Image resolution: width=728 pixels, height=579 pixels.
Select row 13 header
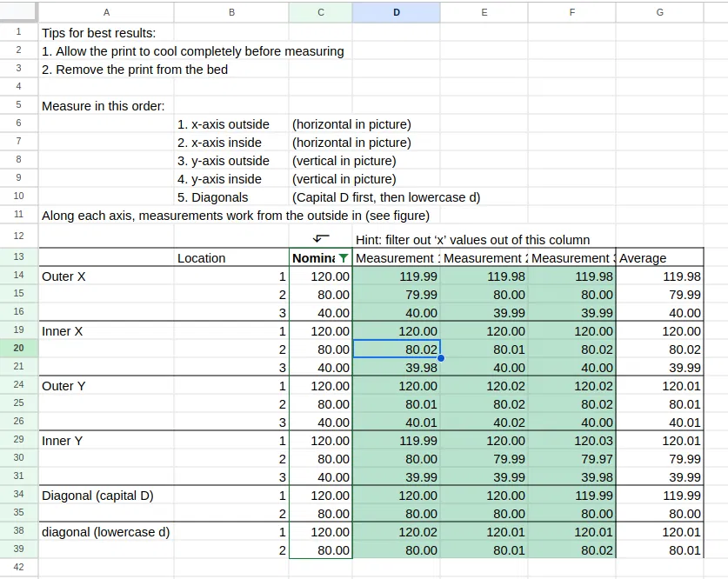[x=18, y=257]
